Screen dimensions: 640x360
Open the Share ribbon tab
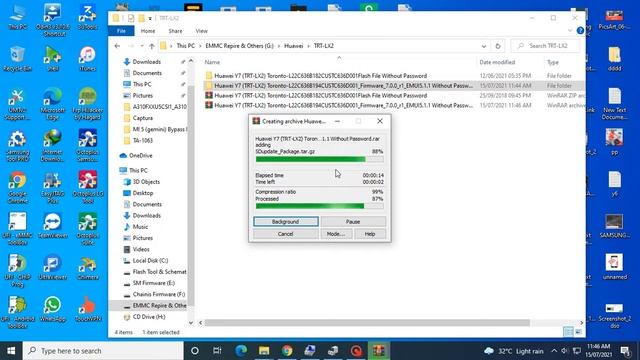(x=176, y=31)
